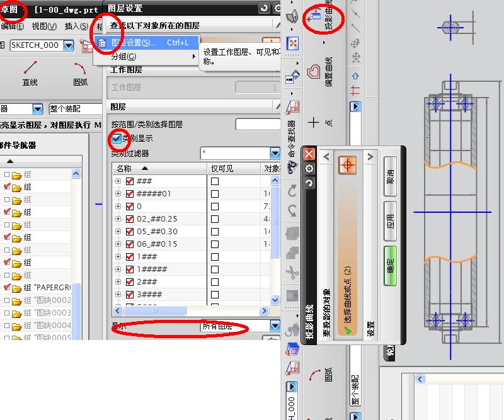Uncheck the 06_##0.15 category checkbox
The width and height of the screenshot is (504, 420).
point(130,244)
